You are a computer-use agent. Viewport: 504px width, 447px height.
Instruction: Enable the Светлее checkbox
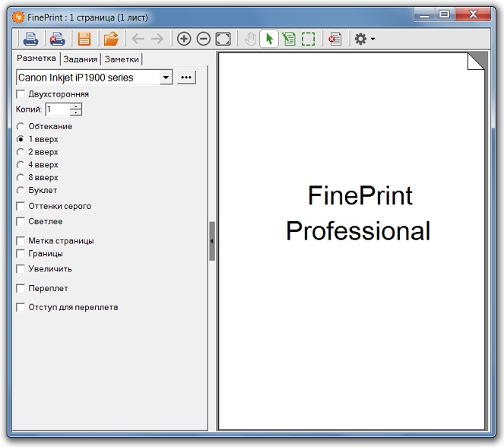click(21, 221)
